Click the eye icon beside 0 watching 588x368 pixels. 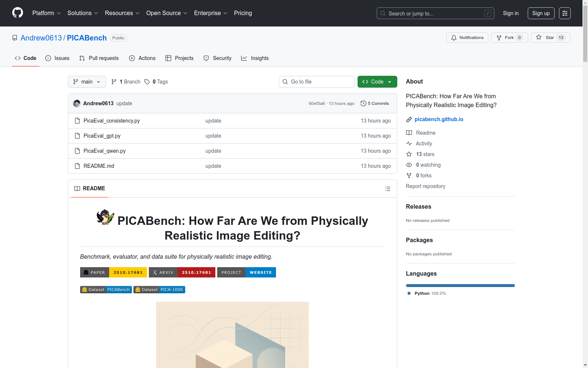[x=409, y=165]
